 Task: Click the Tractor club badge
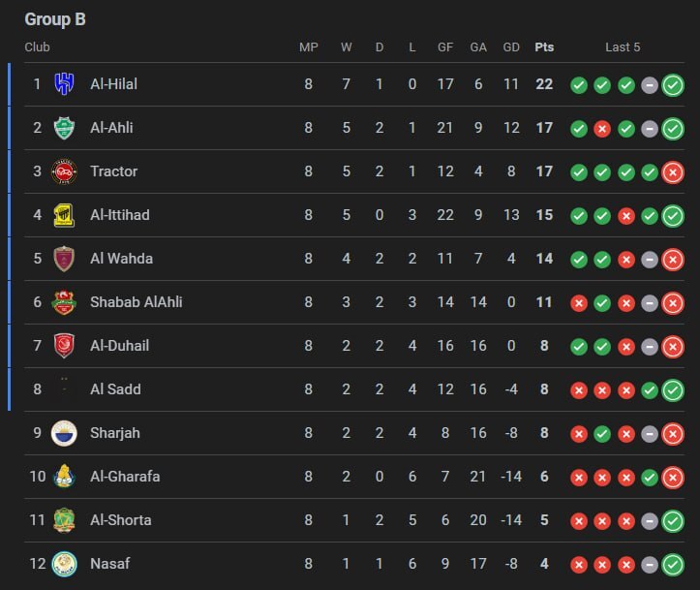pos(64,171)
